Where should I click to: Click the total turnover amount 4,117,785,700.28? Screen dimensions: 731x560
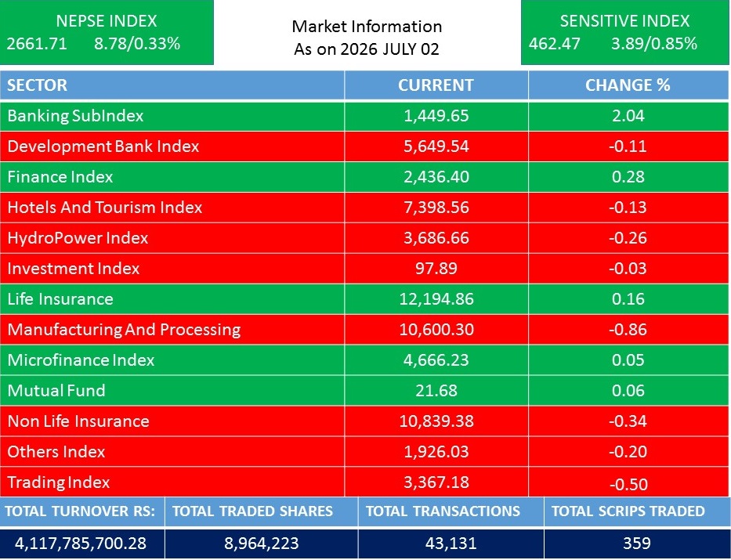81,544
